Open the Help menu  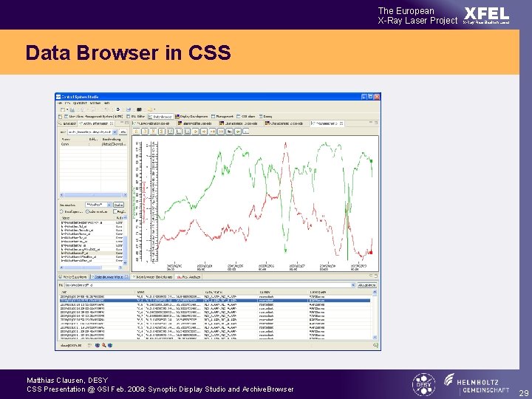point(107,103)
